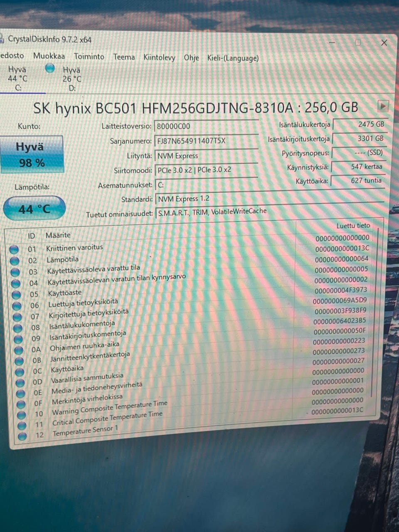Click the Asematunnukset field C:

tap(206, 185)
